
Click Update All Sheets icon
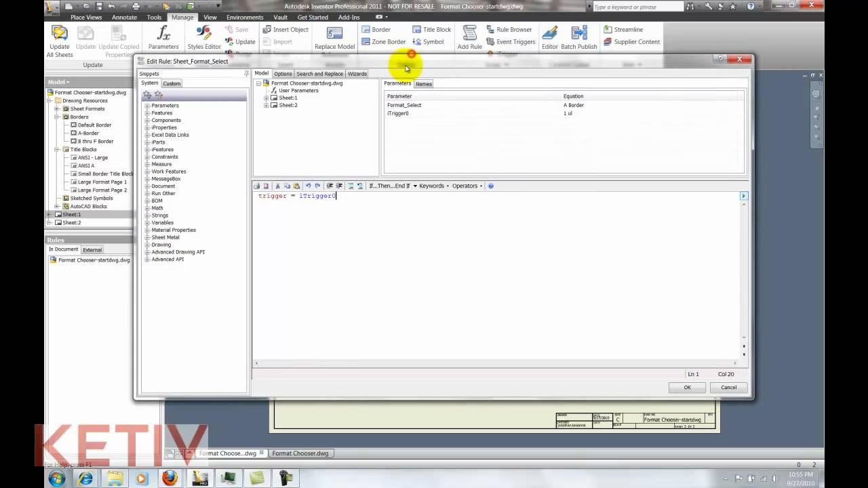point(60,41)
